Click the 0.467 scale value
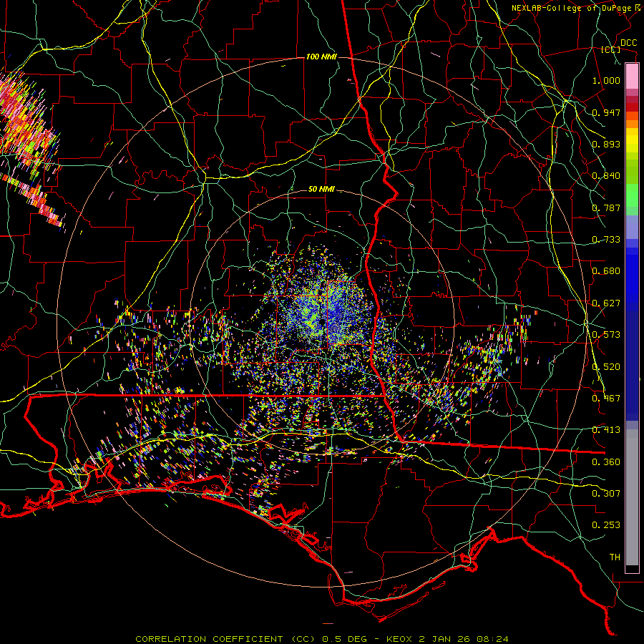This screenshot has width=644, height=644. (x=606, y=399)
